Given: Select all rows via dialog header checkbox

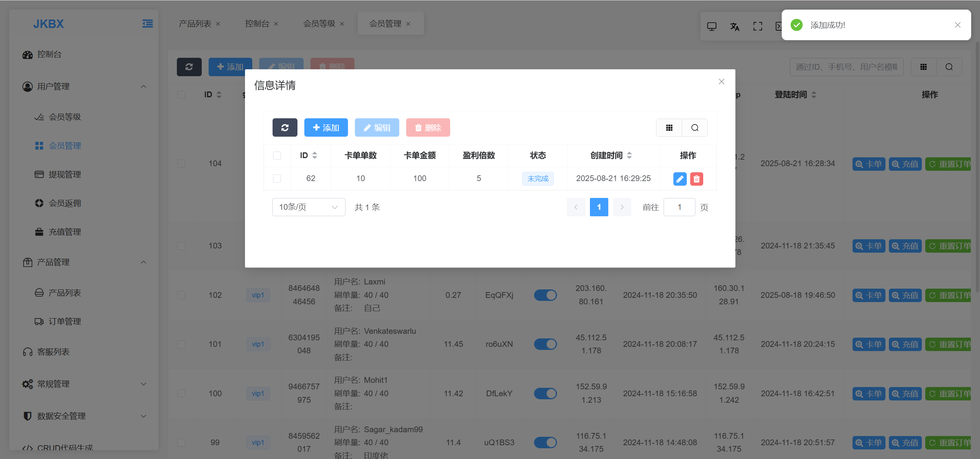Looking at the screenshot, I should pyautogui.click(x=277, y=155).
